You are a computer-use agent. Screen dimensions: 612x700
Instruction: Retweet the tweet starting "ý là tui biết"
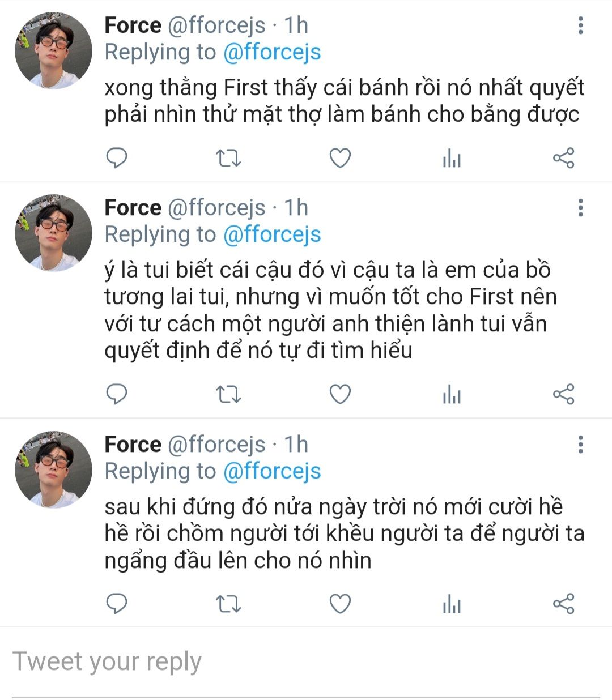tap(229, 394)
